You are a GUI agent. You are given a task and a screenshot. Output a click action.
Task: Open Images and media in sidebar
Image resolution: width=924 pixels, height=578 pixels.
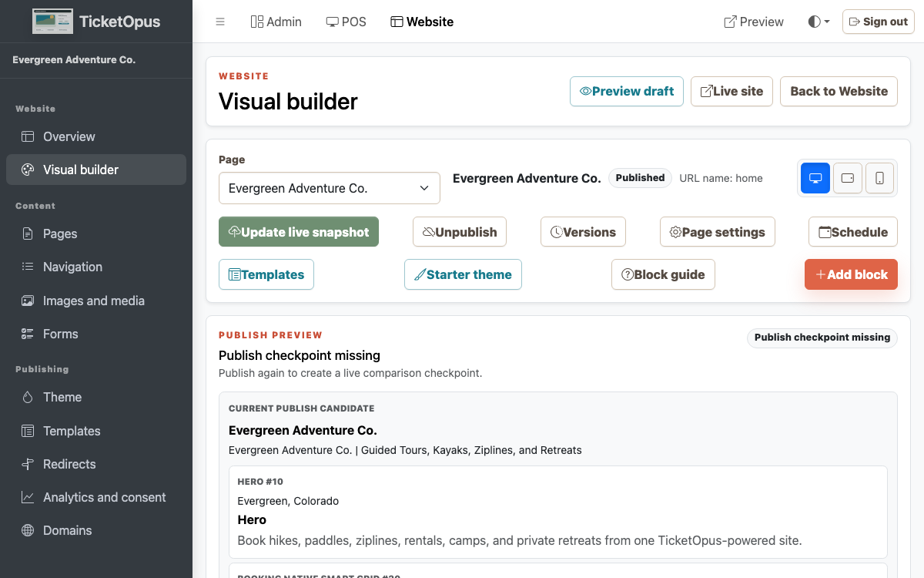point(96,301)
